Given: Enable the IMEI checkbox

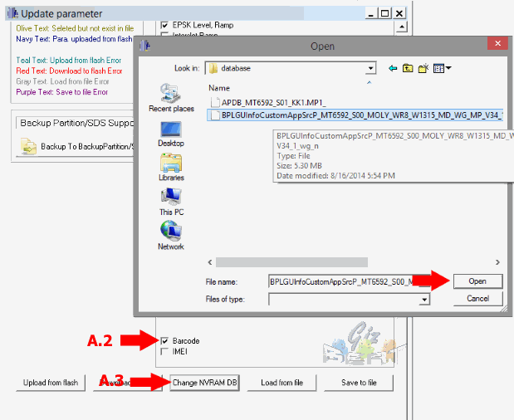Looking at the screenshot, I should click(164, 352).
